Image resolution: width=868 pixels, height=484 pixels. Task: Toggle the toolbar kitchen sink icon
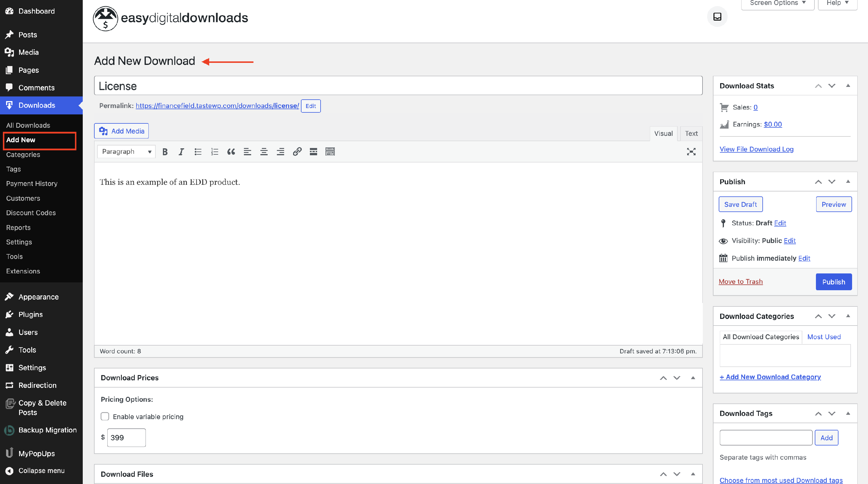pyautogui.click(x=330, y=152)
